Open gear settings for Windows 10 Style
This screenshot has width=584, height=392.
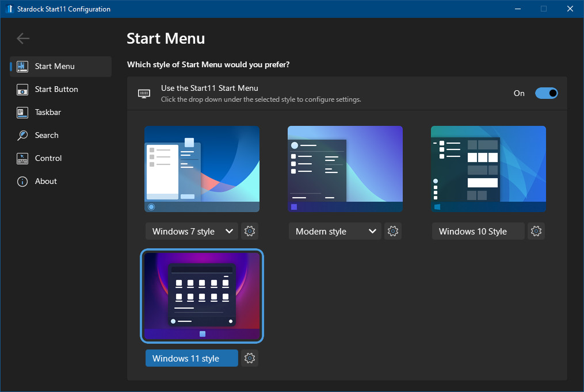click(536, 231)
